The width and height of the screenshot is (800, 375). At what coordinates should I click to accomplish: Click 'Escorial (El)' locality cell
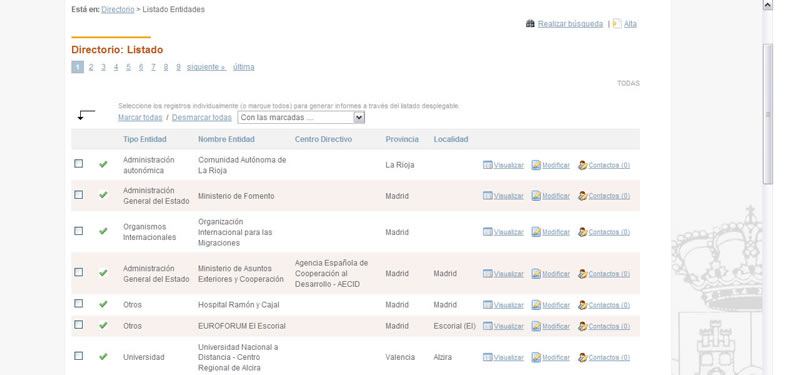pos(455,326)
